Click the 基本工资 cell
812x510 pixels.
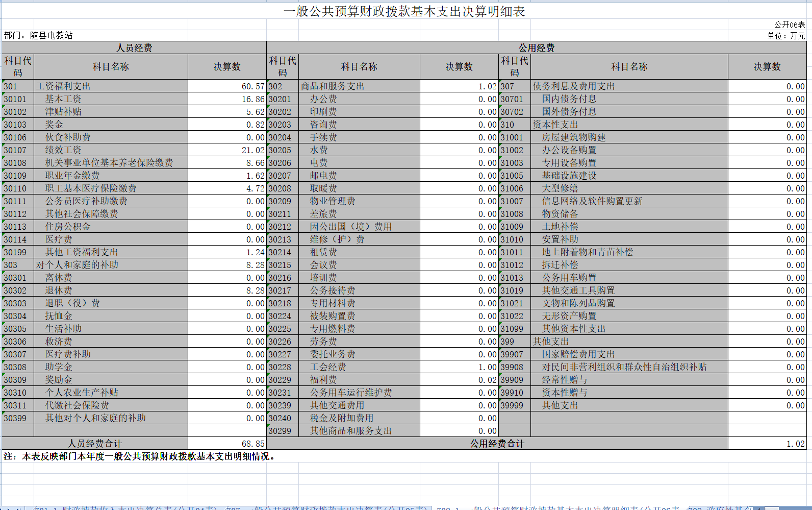[x=111, y=99]
